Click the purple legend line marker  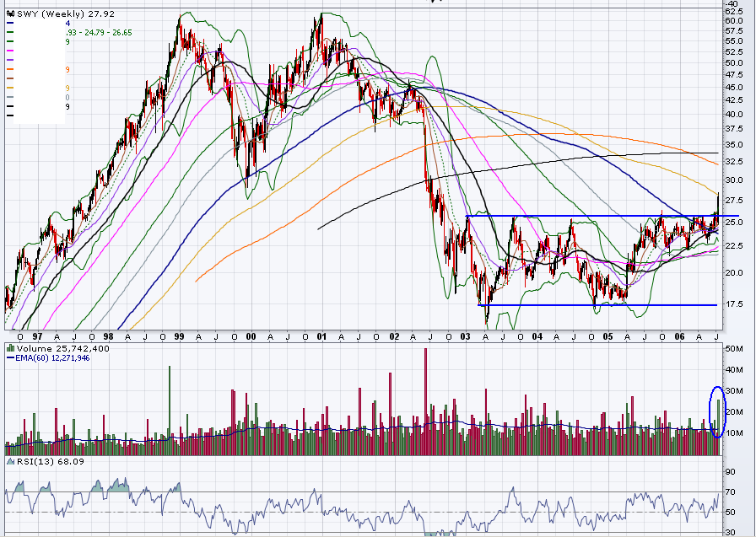point(10,60)
